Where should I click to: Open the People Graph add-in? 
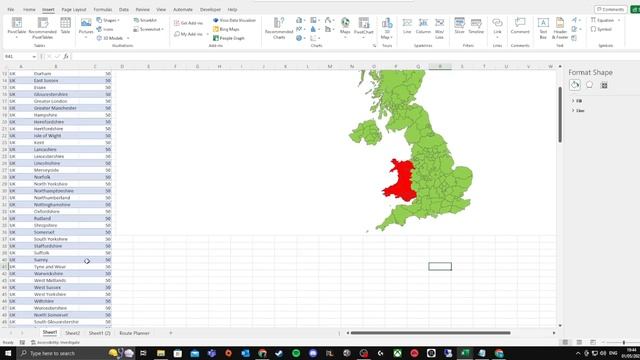tap(229, 38)
